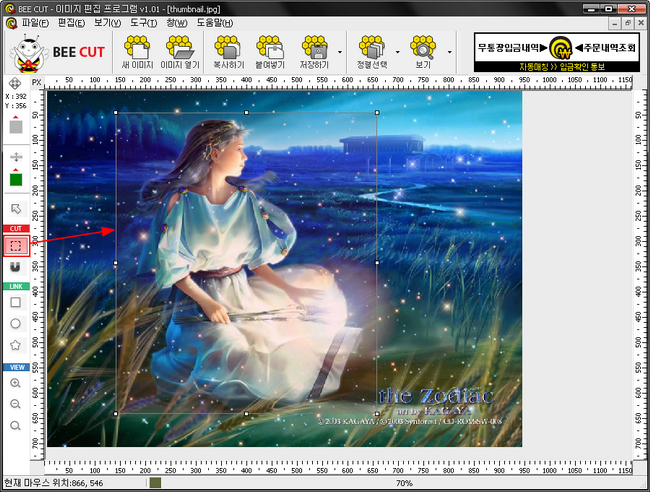
Task: Select the square shape LINK tool
Action: point(16,301)
